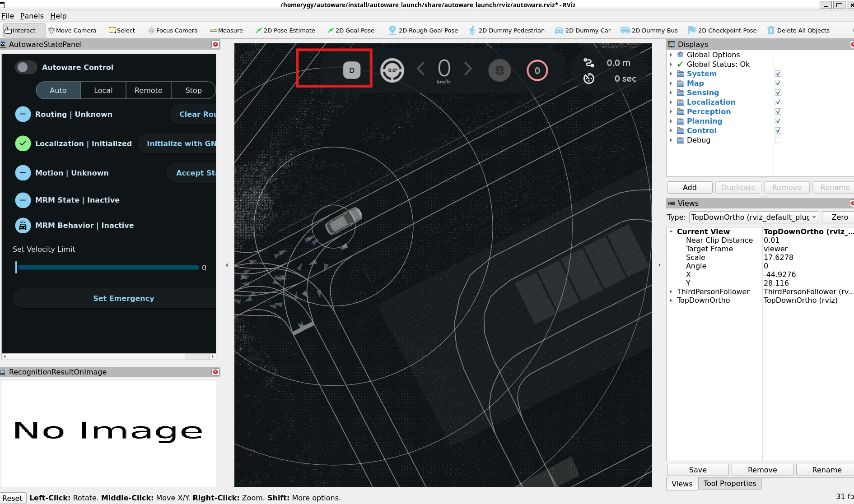Expand the Planning display group
Viewport: 854px width, 504px height.
[x=671, y=121]
